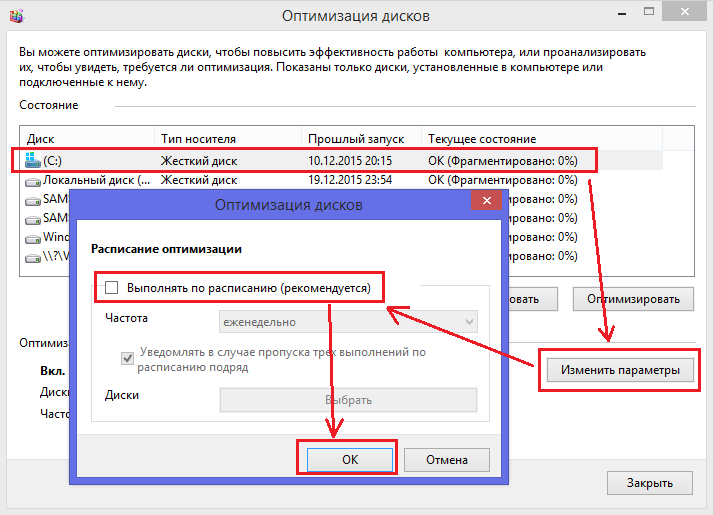Viewport: 714px width, 515px height.
Task: Close the main Оптимизация дисков window
Action: coord(685,12)
